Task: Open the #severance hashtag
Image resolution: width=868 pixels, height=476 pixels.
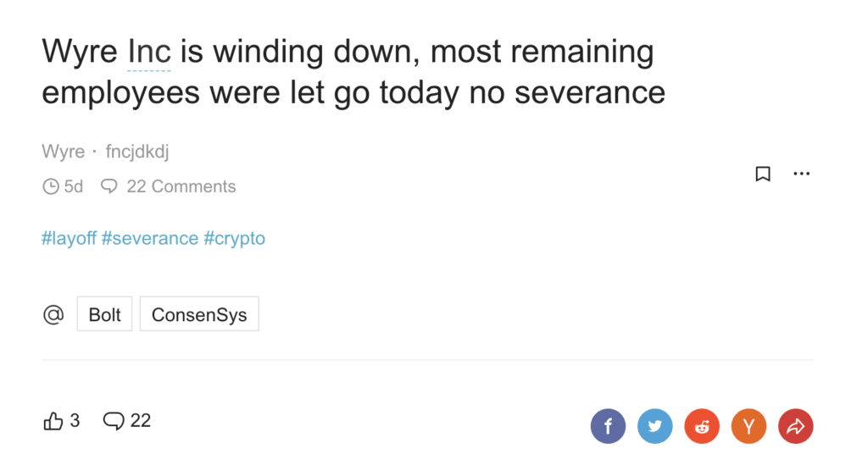Action: pyautogui.click(x=150, y=238)
